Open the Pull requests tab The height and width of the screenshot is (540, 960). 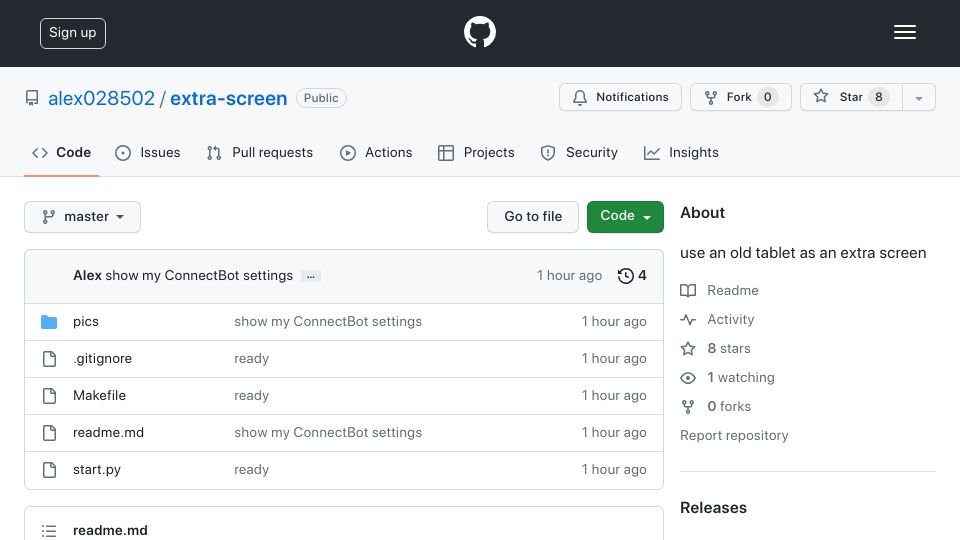pos(260,152)
